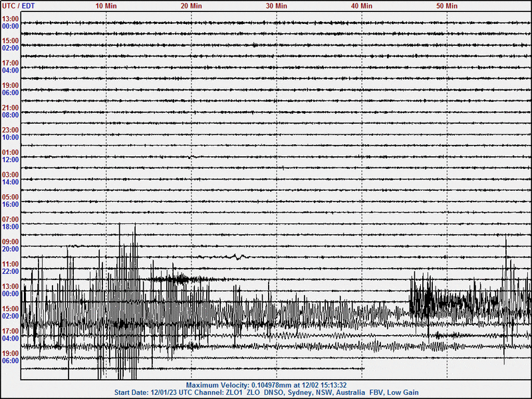The height and width of the screenshot is (399, 532).
Task: Click the red 09:00 UTC time label
Action: (11, 241)
